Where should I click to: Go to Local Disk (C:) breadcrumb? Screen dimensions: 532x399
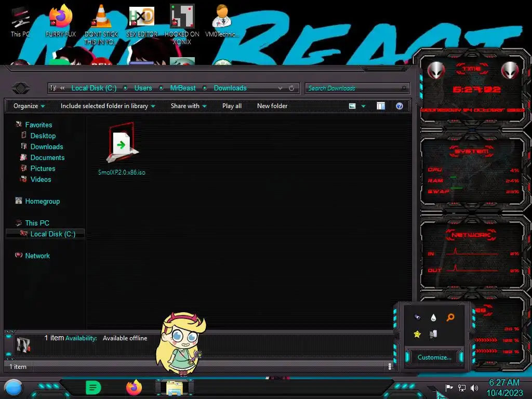click(x=94, y=88)
